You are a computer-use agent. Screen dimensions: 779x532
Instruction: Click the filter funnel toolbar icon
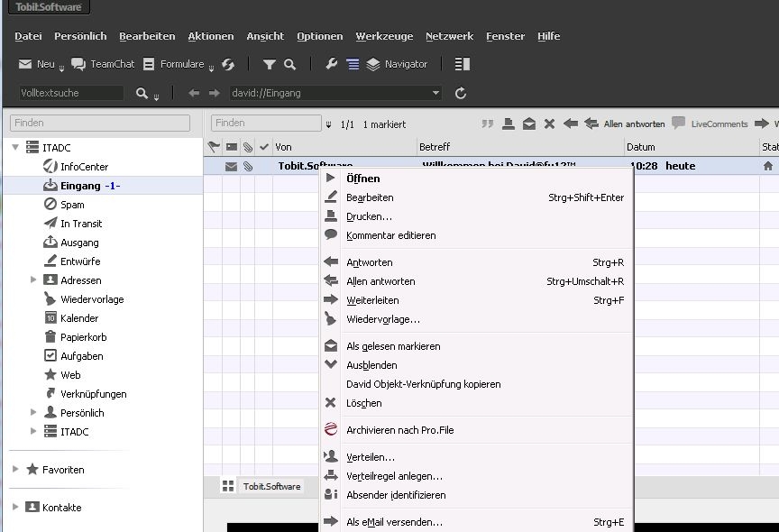click(x=270, y=64)
